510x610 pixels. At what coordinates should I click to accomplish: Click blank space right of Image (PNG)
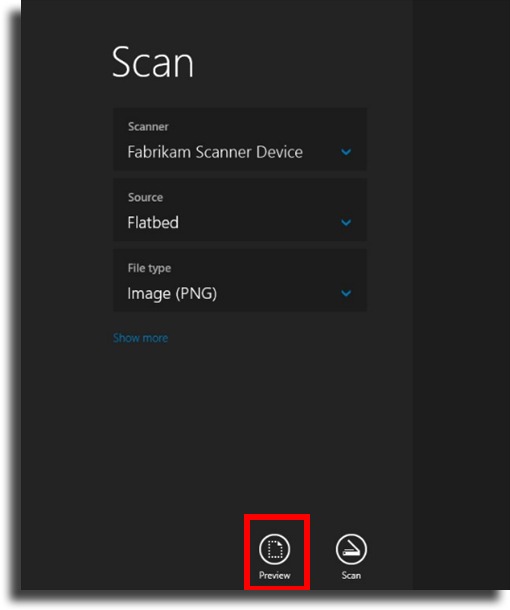tap(278, 293)
